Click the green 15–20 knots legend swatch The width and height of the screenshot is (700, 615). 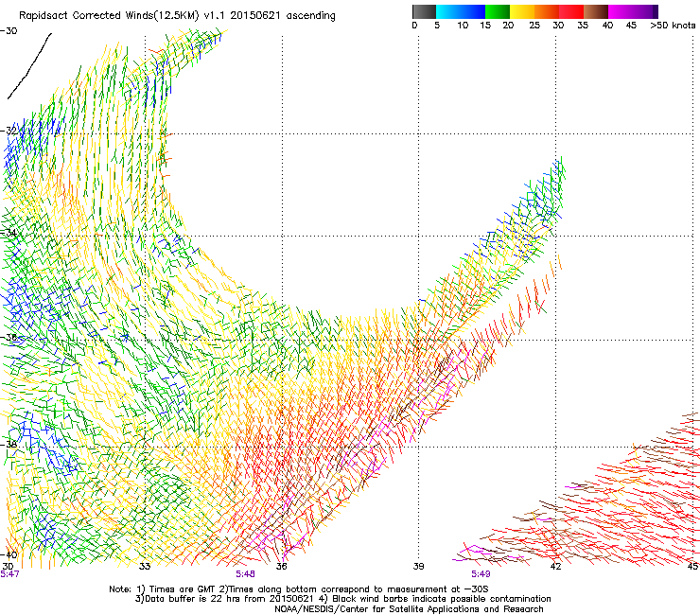pos(497,11)
